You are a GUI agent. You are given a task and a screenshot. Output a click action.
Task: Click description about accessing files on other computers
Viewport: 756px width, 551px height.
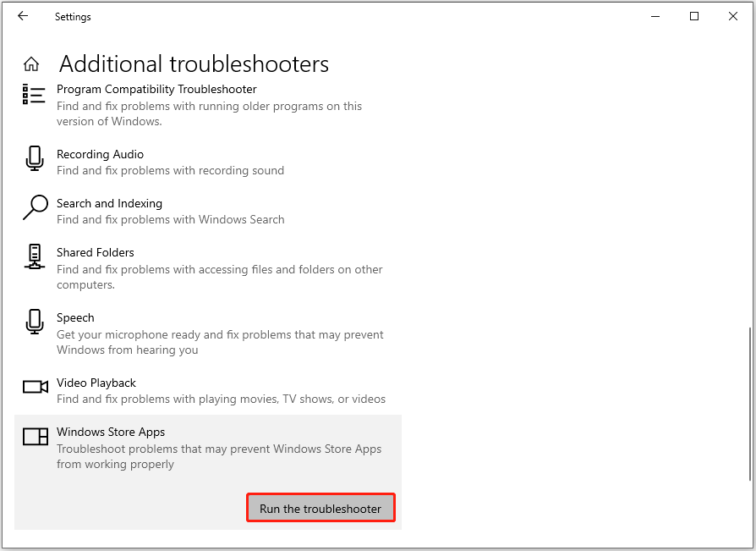[220, 277]
